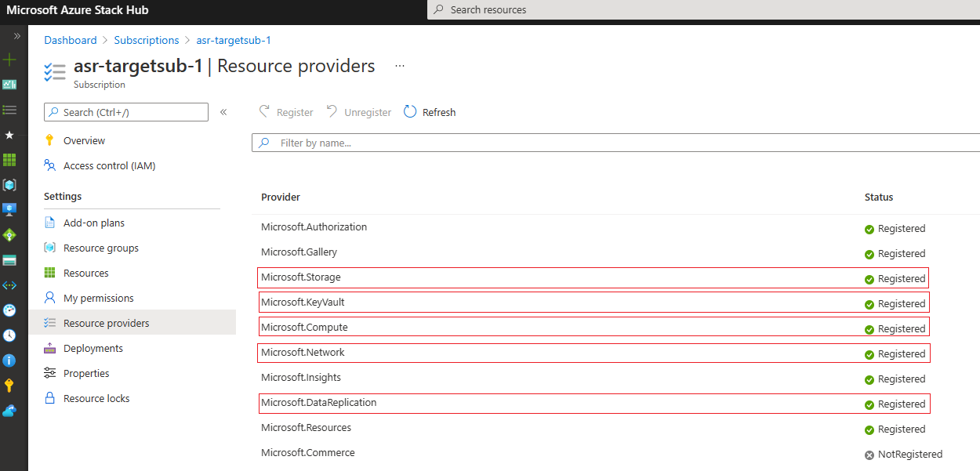Collapse the subscription menu panel
Screen dimensions: 980x471
pos(223,112)
